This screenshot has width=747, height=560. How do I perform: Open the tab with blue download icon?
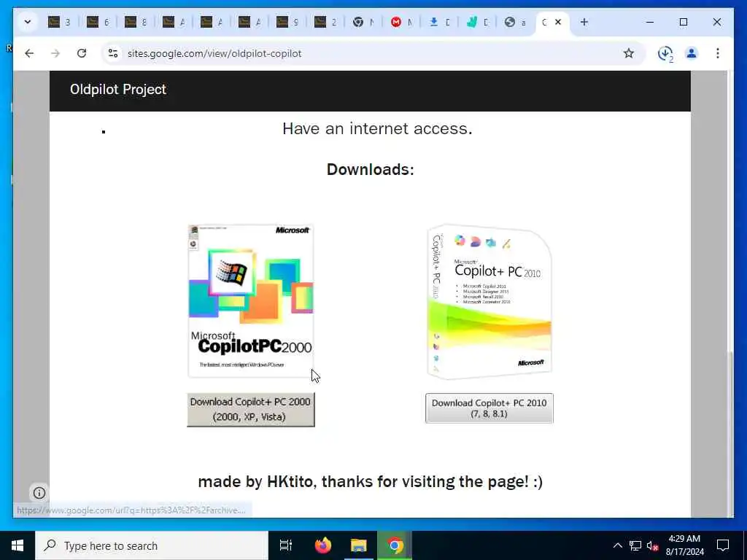[439, 22]
